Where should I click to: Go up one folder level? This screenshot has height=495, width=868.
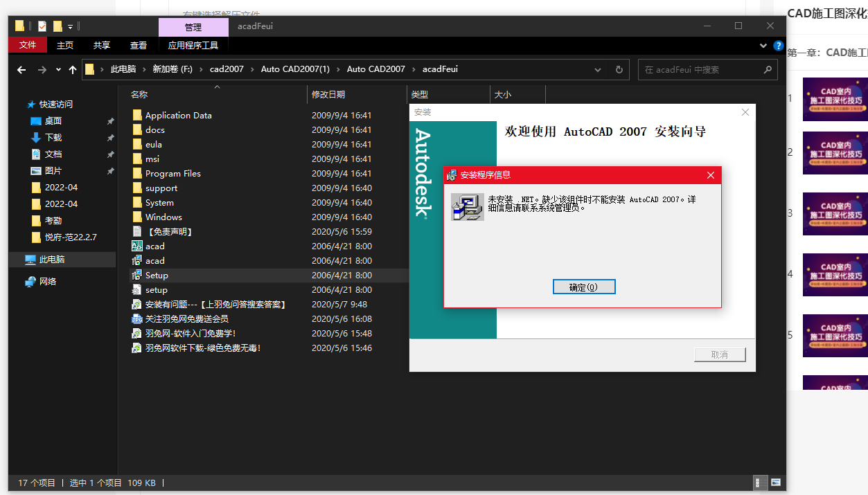73,70
